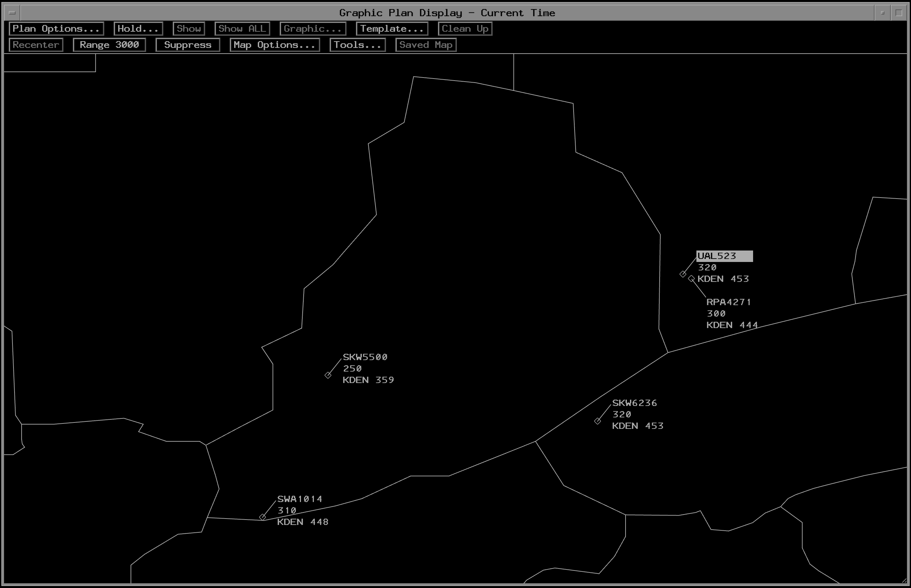
Task: Click the SWA1014 aircraft position symbol
Action: coord(263,517)
